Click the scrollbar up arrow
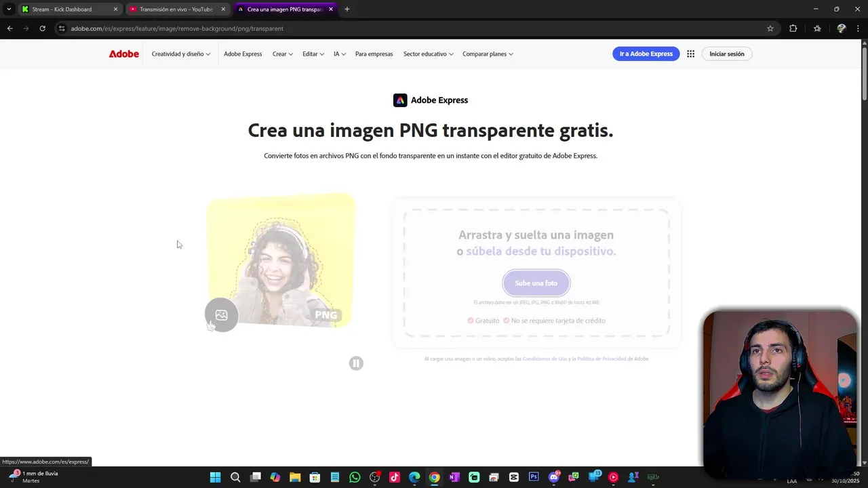 point(864,43)
